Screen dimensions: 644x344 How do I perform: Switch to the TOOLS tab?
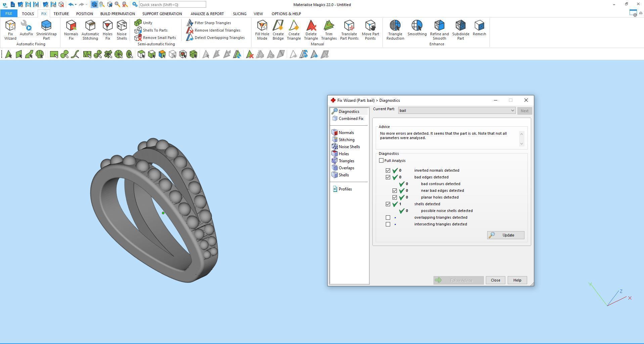28,14
